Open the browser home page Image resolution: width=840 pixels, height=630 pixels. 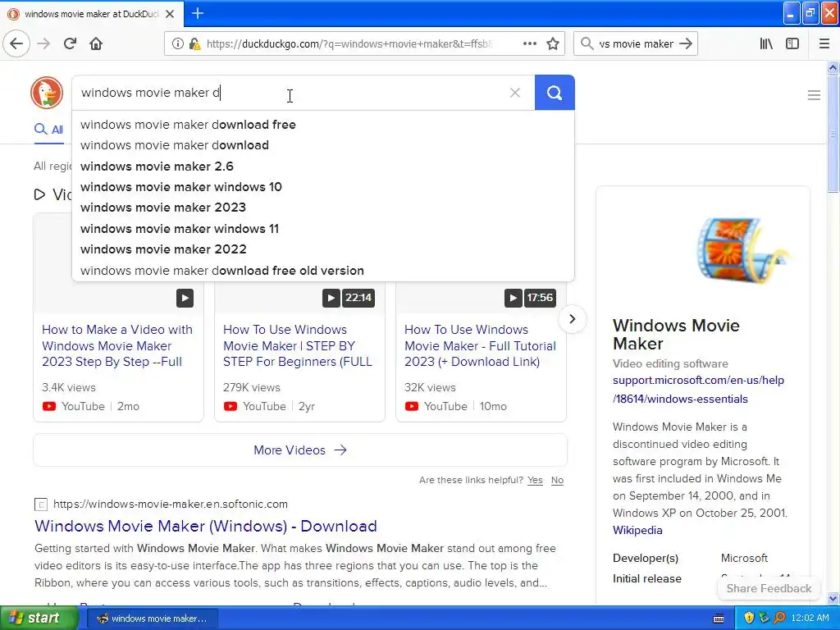coord(96,43)
